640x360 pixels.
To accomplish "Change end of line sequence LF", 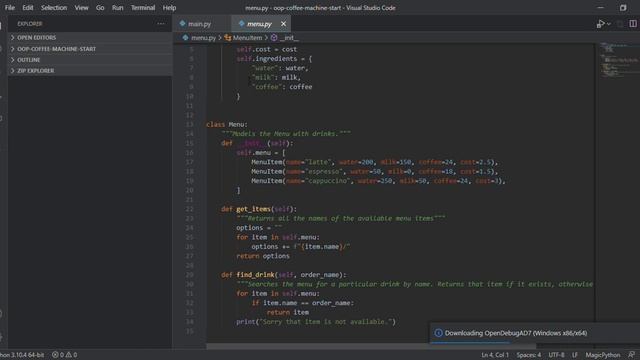I will point(575,355).
